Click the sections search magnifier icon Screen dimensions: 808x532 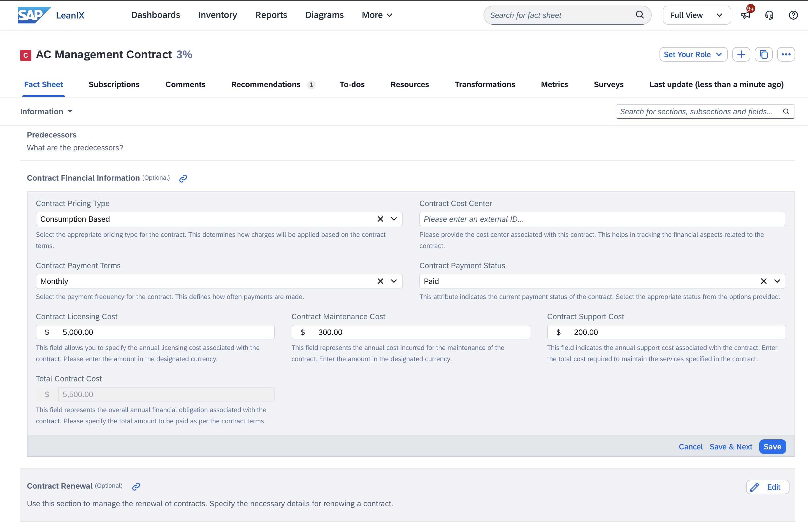tap(786, 112)
